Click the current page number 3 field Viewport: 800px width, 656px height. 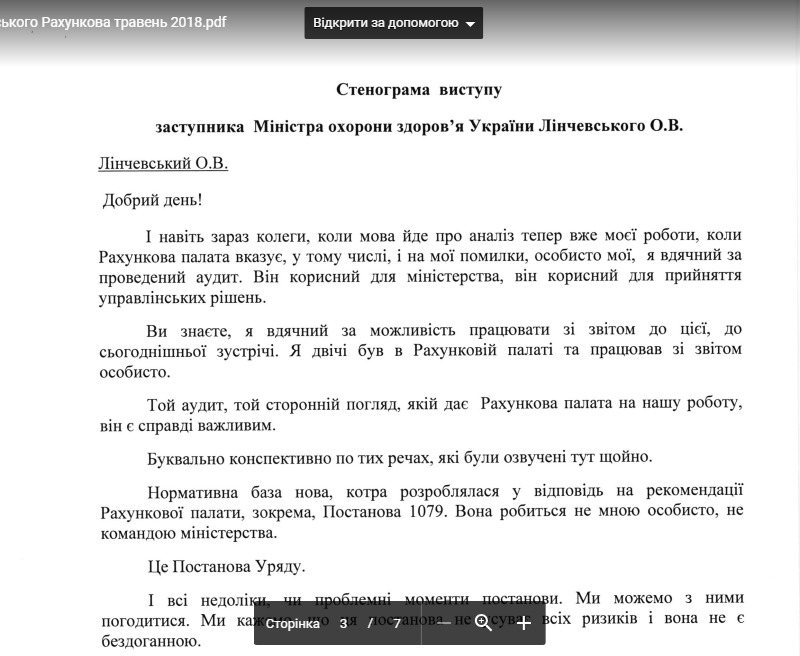coord(344,623)
